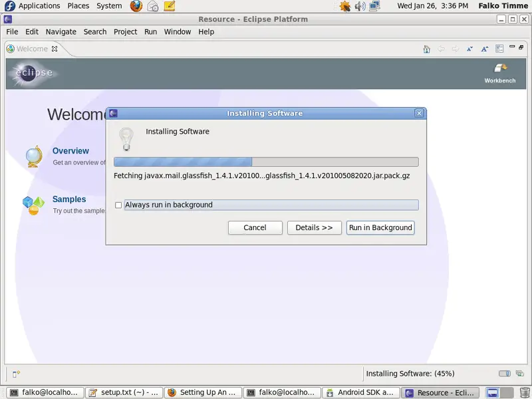Image resolution: width=532 pixels, height=399 pixels.
Task: Show background operations in Progress view icon
Action: click(520, 374)
